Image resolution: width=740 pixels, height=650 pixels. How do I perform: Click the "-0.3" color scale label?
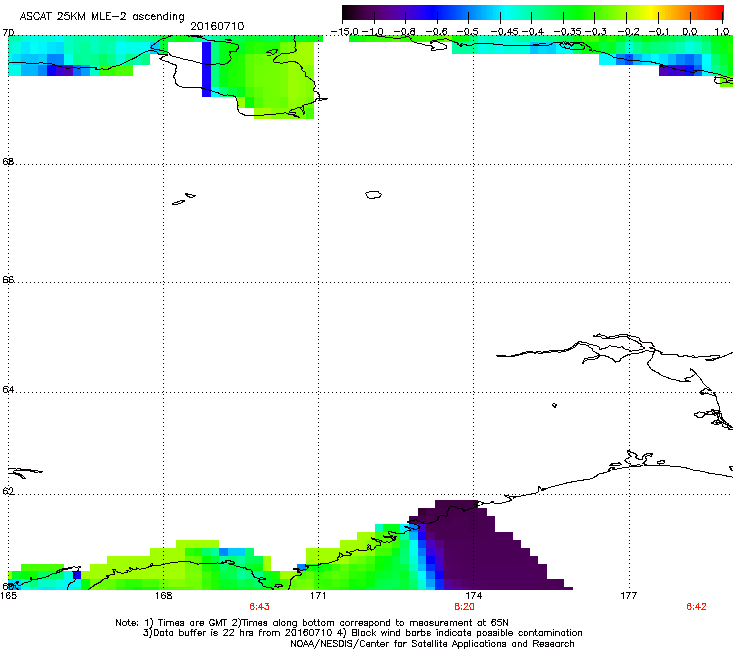pyautogui.click(x=596, y=32)
